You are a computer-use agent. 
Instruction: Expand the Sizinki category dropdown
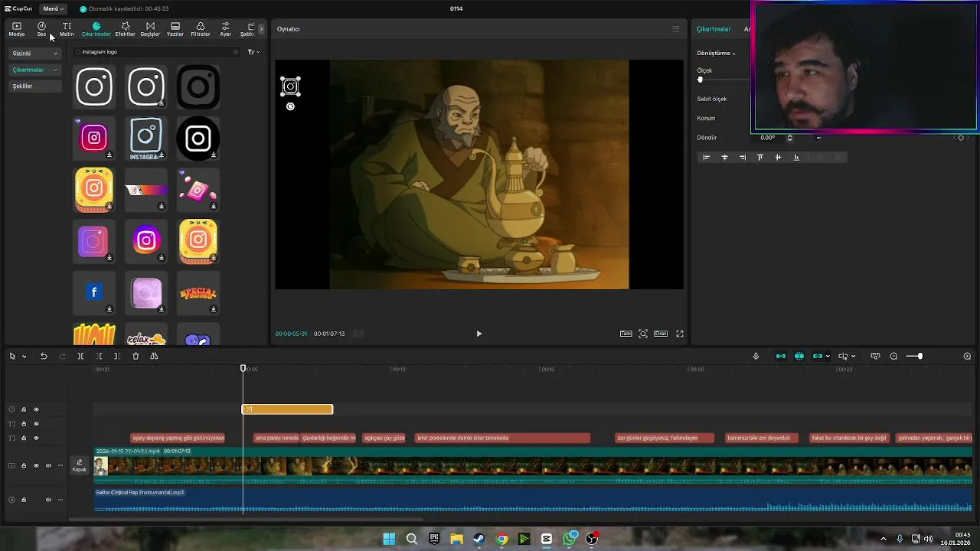click(x=34, y=54)
